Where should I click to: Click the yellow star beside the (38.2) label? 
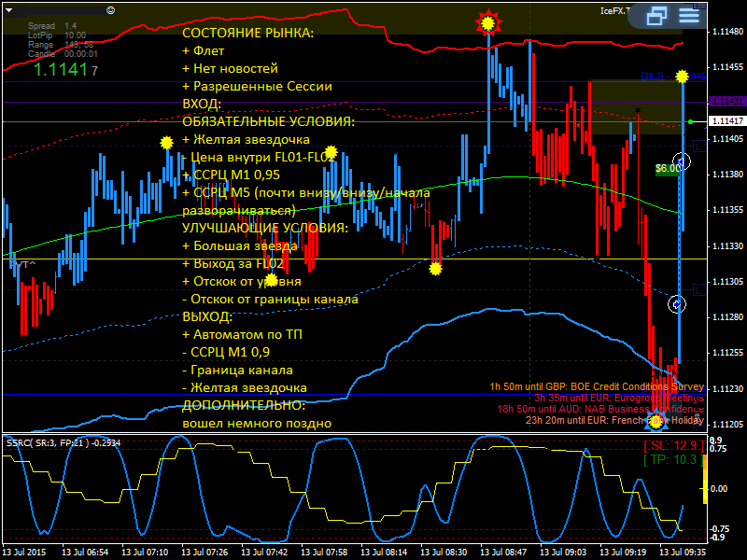[x=682, y=77]
